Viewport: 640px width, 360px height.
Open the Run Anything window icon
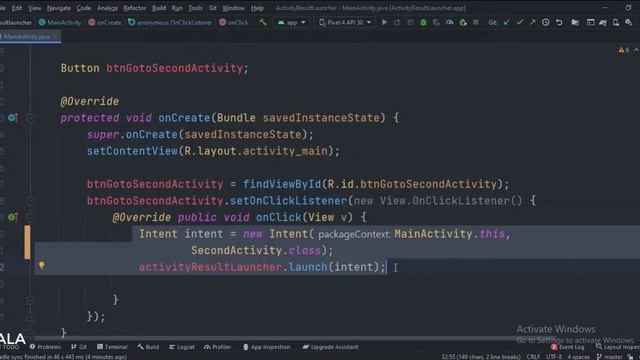591,22
